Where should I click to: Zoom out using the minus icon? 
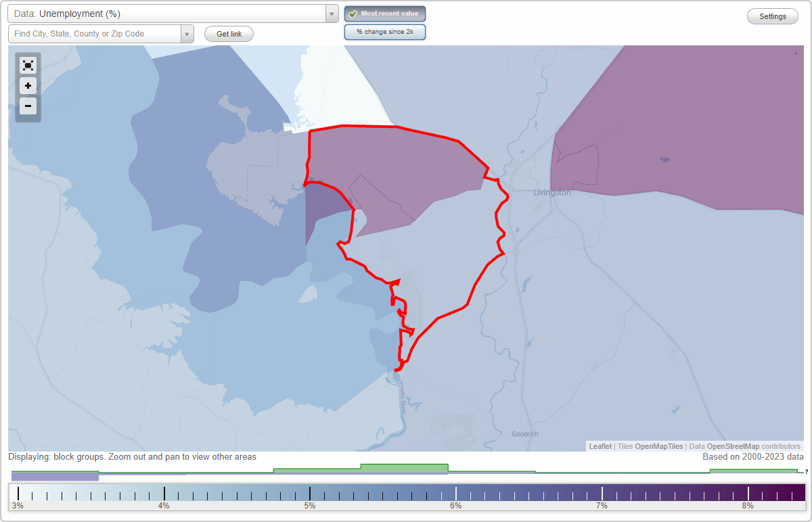pos(28,106)
